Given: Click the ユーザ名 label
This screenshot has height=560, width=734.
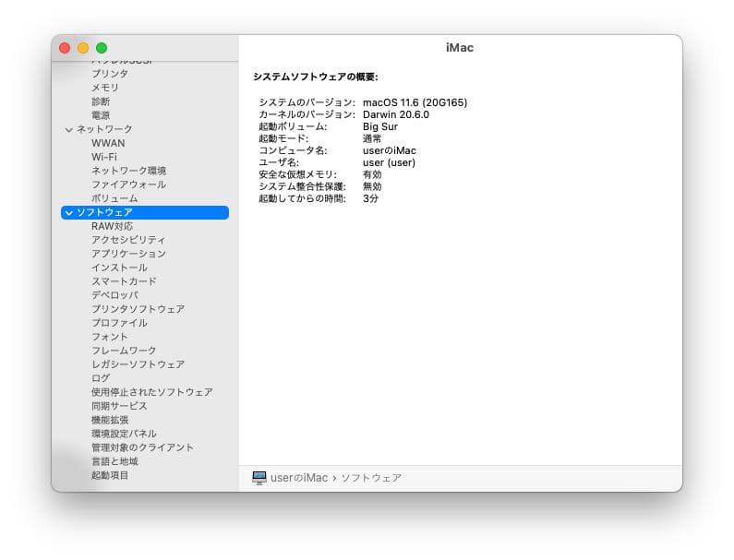Looking at the screenshot, I should (x=279, y=162).
